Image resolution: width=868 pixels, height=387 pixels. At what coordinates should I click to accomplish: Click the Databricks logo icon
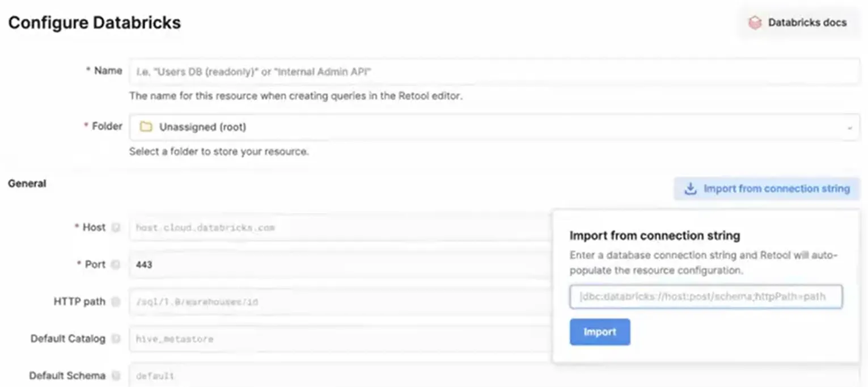(x=755, y=23)
